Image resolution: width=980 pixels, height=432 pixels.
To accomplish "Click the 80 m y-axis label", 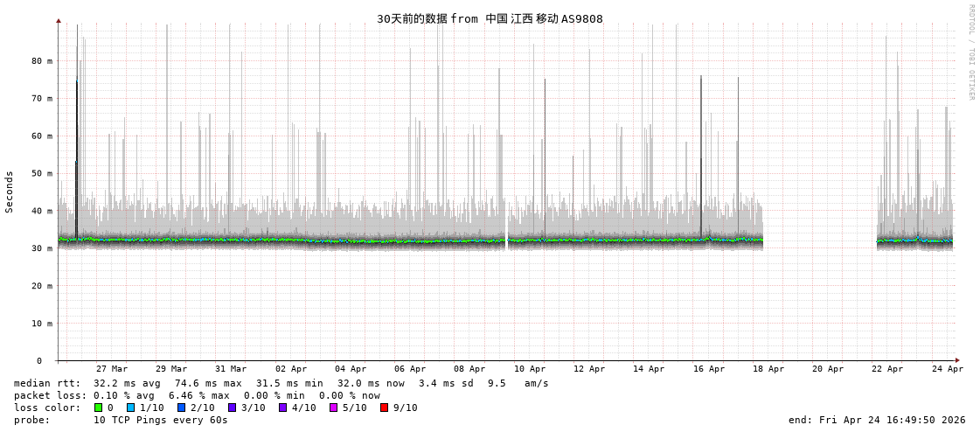I will pyautogui.click(x=42, y=61).
